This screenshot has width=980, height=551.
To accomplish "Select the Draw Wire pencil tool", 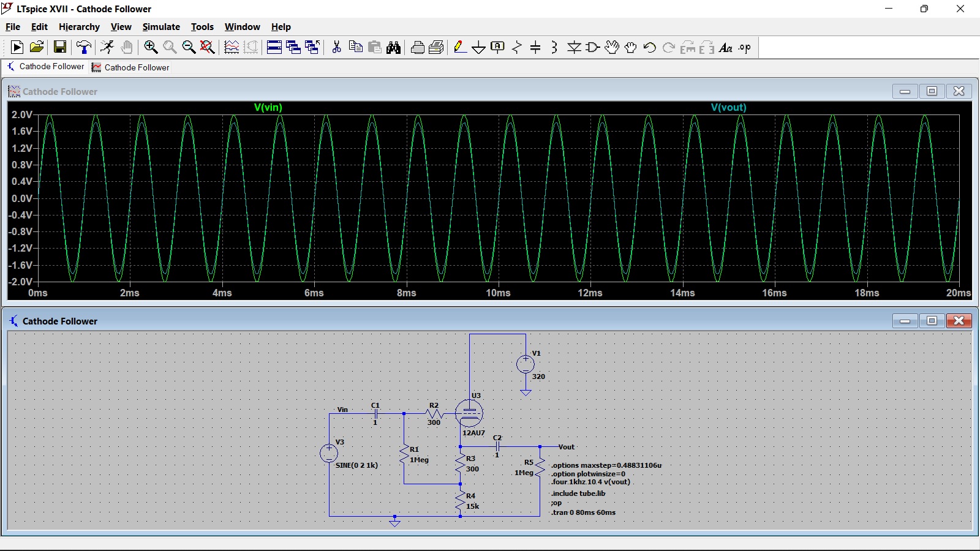I will coord(460,47).
